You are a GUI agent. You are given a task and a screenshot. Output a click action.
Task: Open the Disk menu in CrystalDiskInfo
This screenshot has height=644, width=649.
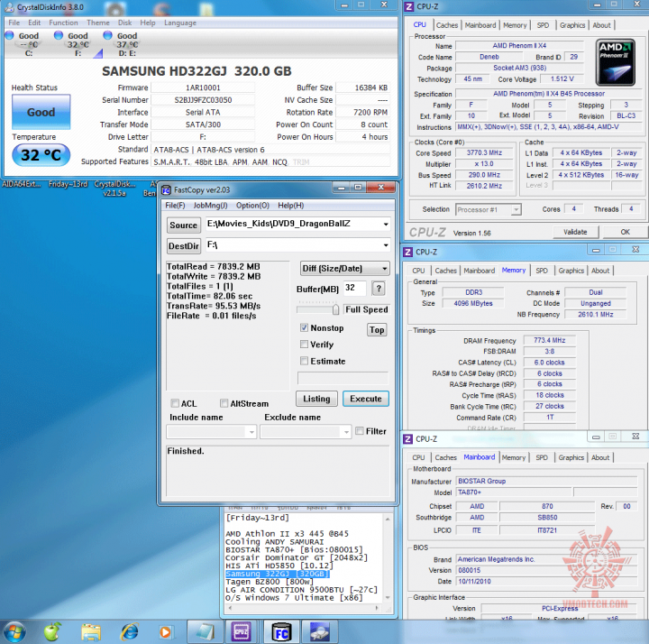[124, 23]
